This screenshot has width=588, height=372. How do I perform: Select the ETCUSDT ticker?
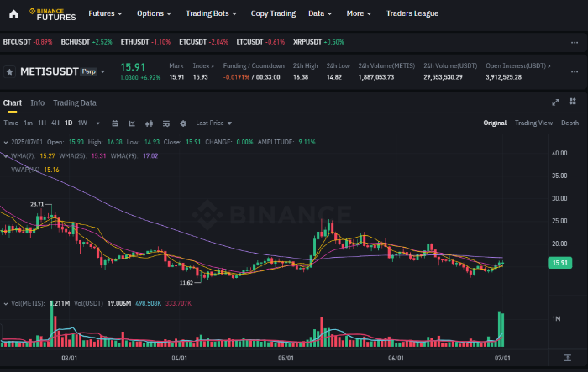coord(203,42)
